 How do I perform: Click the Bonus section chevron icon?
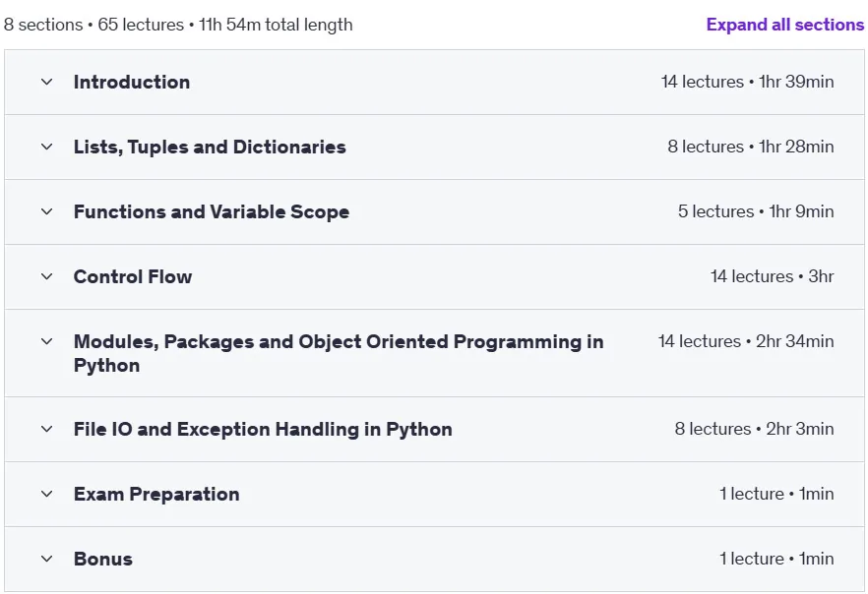(47, 559)
